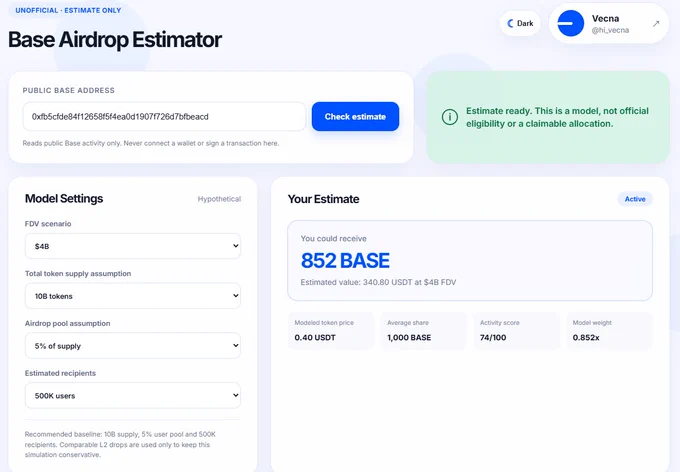This screenshot has height=472, width=680.
Task: Click the info icon in green notice
Action: (450, 117)
